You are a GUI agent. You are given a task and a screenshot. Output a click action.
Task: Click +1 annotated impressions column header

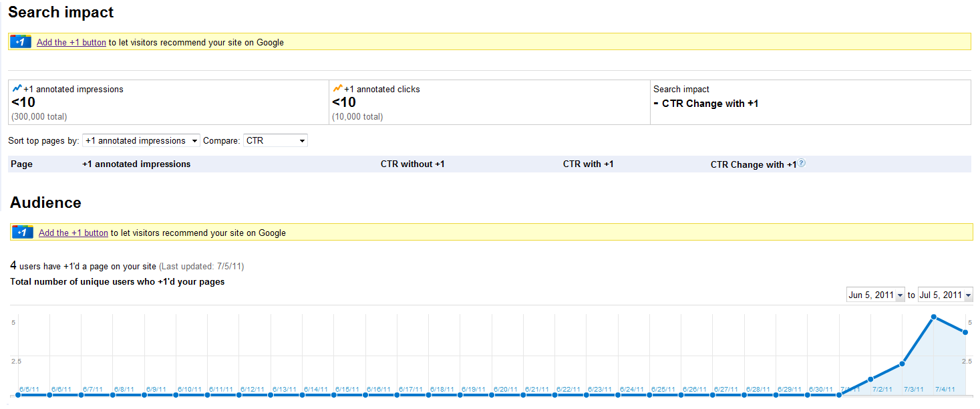pos(136,164)
